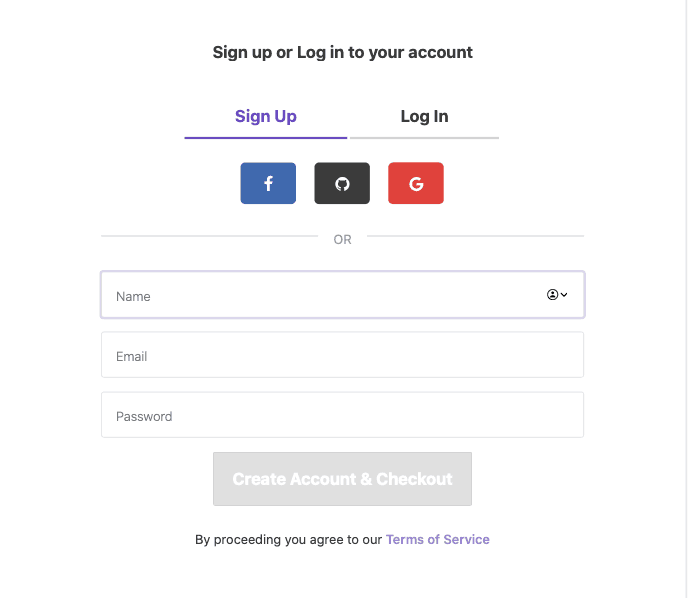Click the Create Account & Checkout button
688x598 pixels.
point(342,479)
